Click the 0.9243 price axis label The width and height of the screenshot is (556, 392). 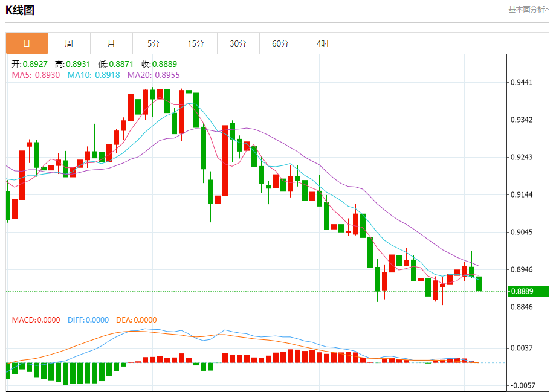521,158
